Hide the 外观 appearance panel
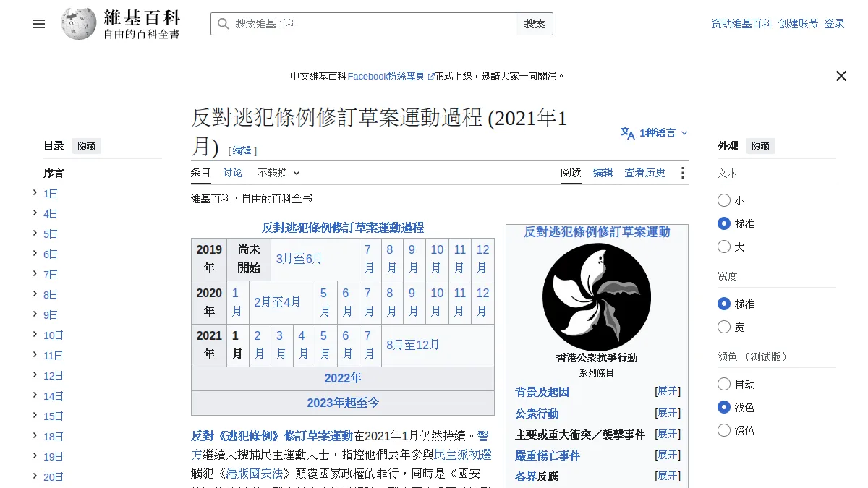The width and height of the screenshot is (868, 488). pyautogui.click(x=761, y=146)
